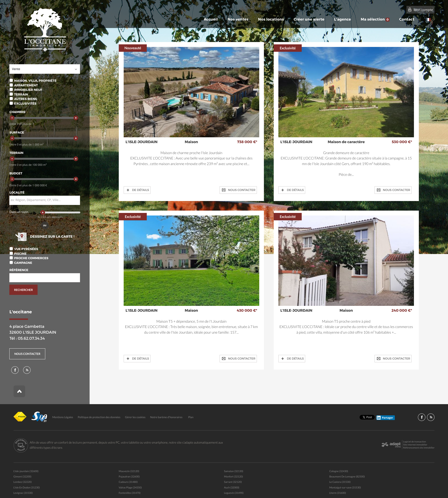This screenshot has height=498, width=448.
Task: Open the Nos ventes menu
Action: [x=238, y=19]
